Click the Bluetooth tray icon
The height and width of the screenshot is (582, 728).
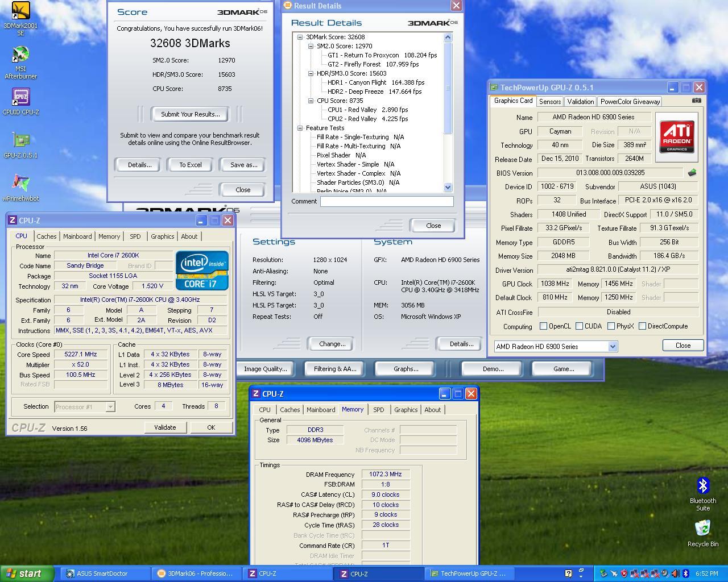(685, 573)
